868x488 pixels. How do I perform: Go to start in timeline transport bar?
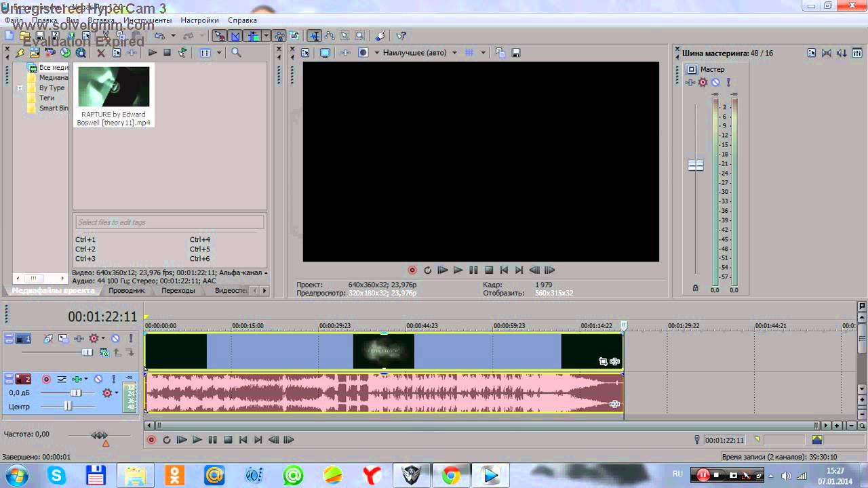pos(243,440)
